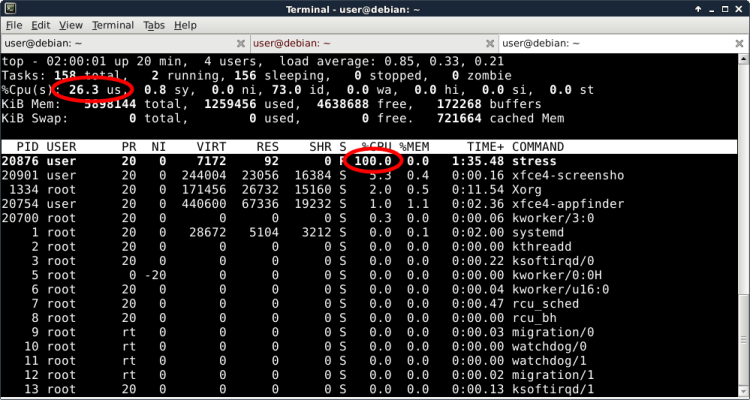This screenshot has width=750, height=400.
Task: Click the ksoftirqd/1 command text
Action: (x=551, y=389)
